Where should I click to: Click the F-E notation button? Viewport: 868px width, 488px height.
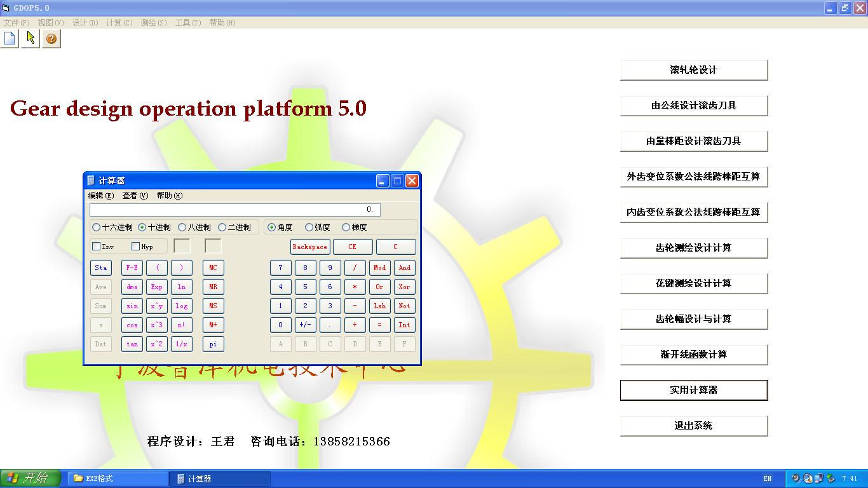tap(132, 268)
